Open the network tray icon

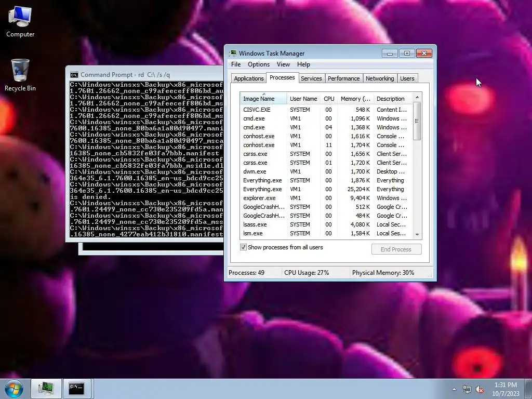pos(467,390)
